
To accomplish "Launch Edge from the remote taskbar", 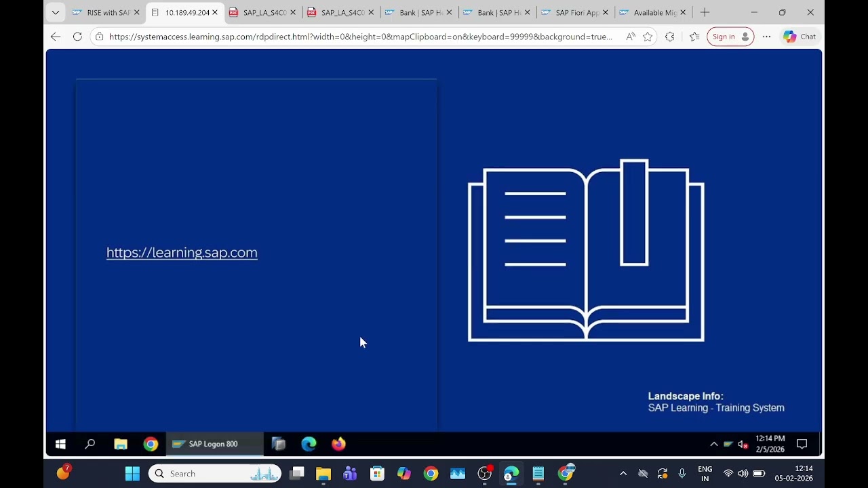I will pos(309,444).
